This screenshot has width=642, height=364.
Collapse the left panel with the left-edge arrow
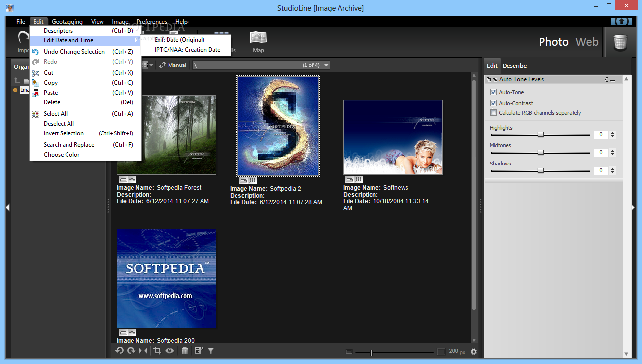pos(8,208)
